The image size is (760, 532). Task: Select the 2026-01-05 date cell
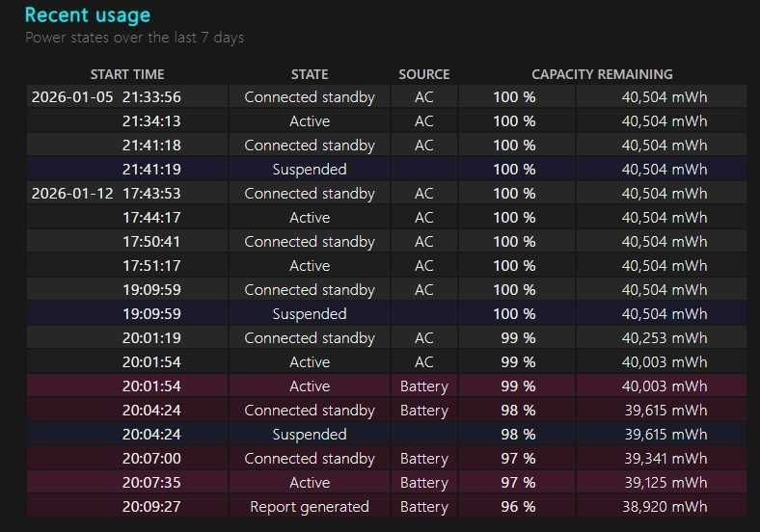[72, 97]
